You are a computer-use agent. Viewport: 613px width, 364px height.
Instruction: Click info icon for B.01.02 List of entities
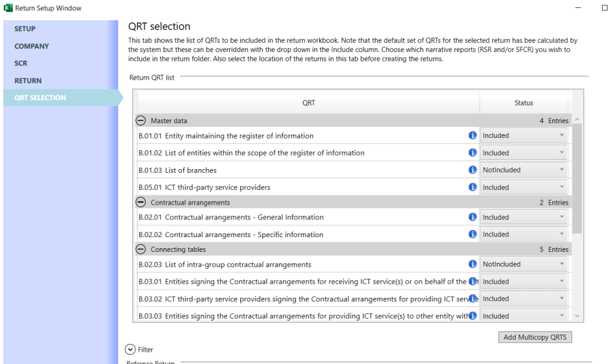tap(473, 153)
